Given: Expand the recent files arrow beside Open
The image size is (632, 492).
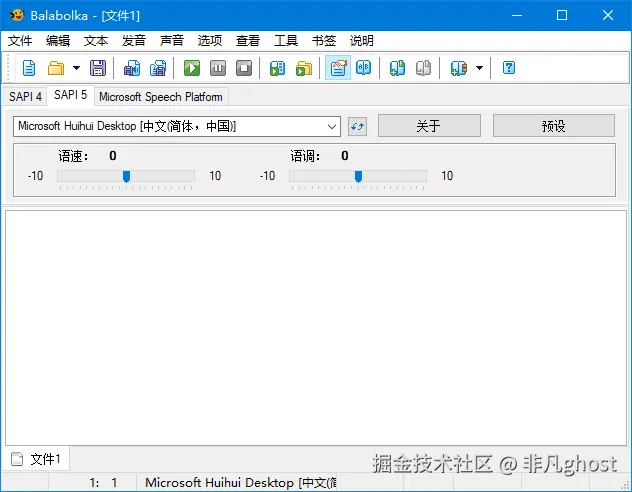Looking at the screenshot, I should click(x=76, y=68).
